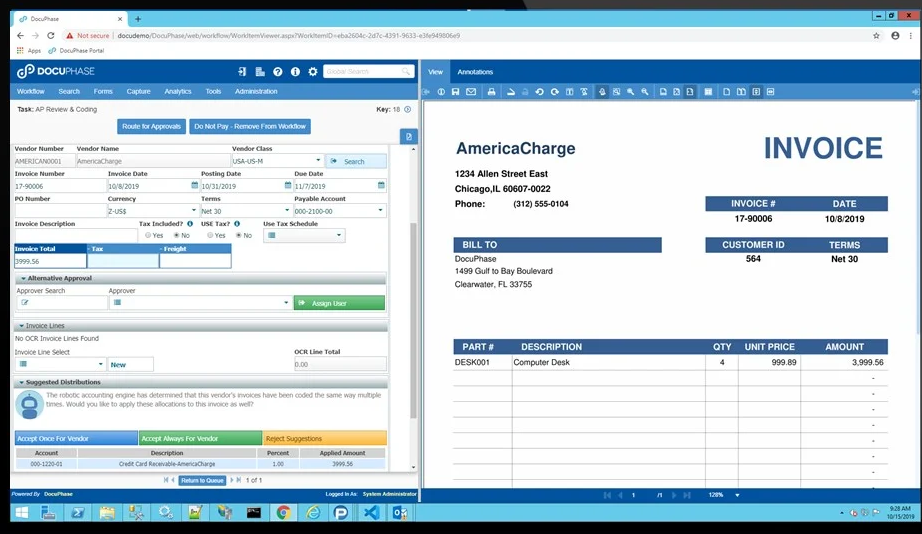Open the Posting Date calendar icon
Viewport: 922px width, 534px height.
tap(288, 185)
